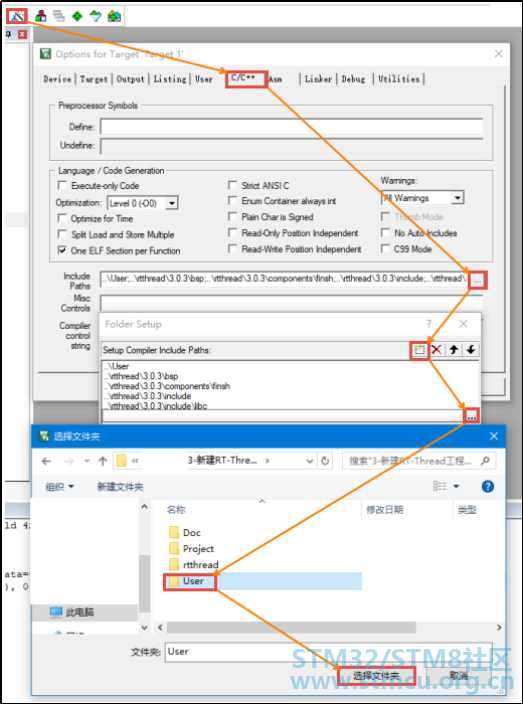
Task: Click the help question mark in Folder Setup
Action: [429, 324]
